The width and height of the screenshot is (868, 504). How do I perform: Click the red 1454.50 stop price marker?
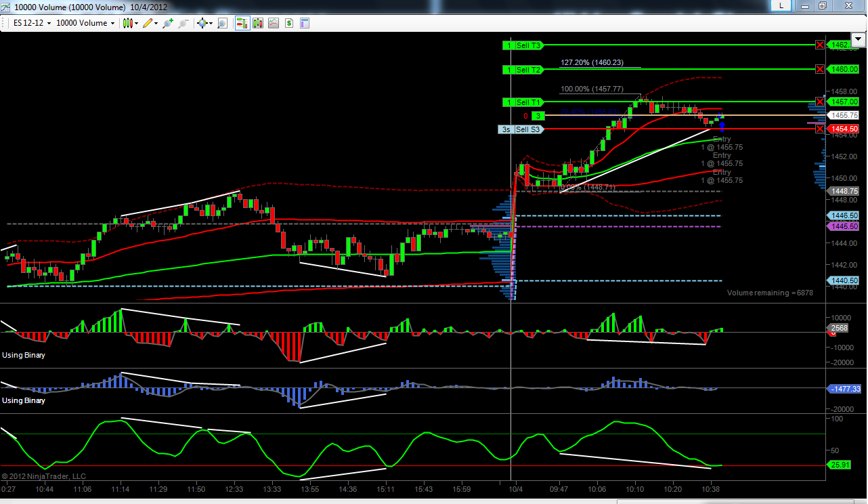click(844, 129)
